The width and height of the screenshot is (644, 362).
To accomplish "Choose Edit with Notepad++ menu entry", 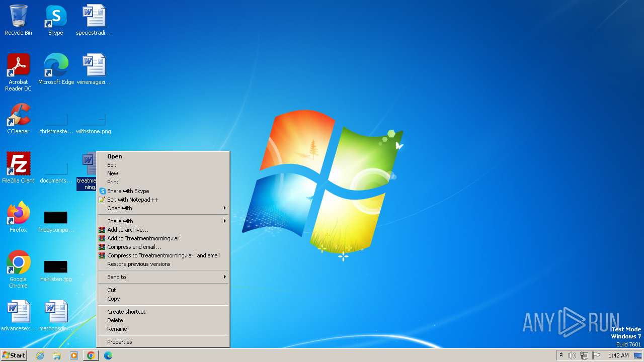I will 164,200.
